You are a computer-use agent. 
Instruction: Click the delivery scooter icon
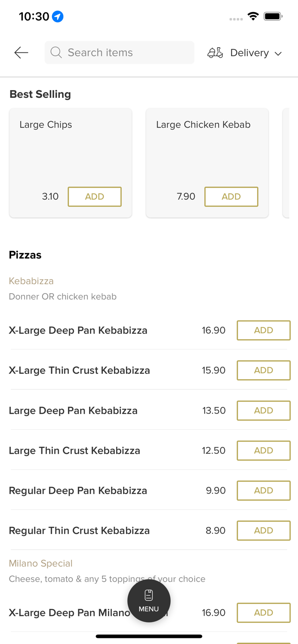point(215,52)
